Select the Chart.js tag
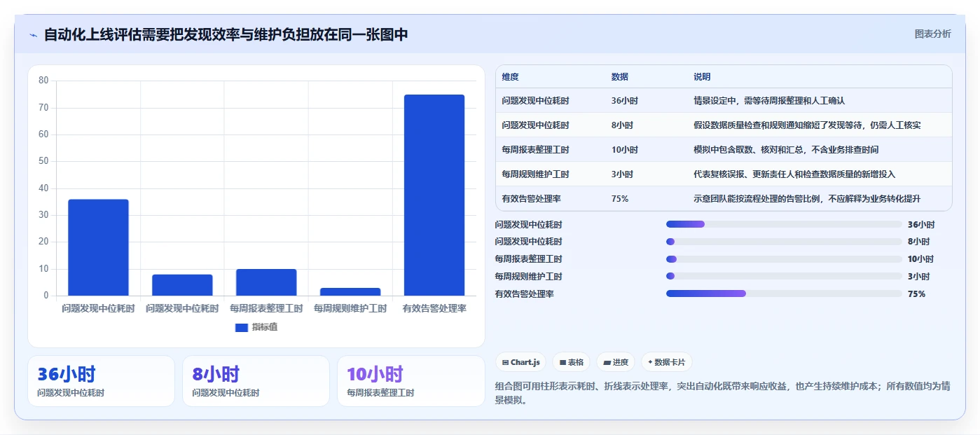980x435 pixels. click(521, 362)
